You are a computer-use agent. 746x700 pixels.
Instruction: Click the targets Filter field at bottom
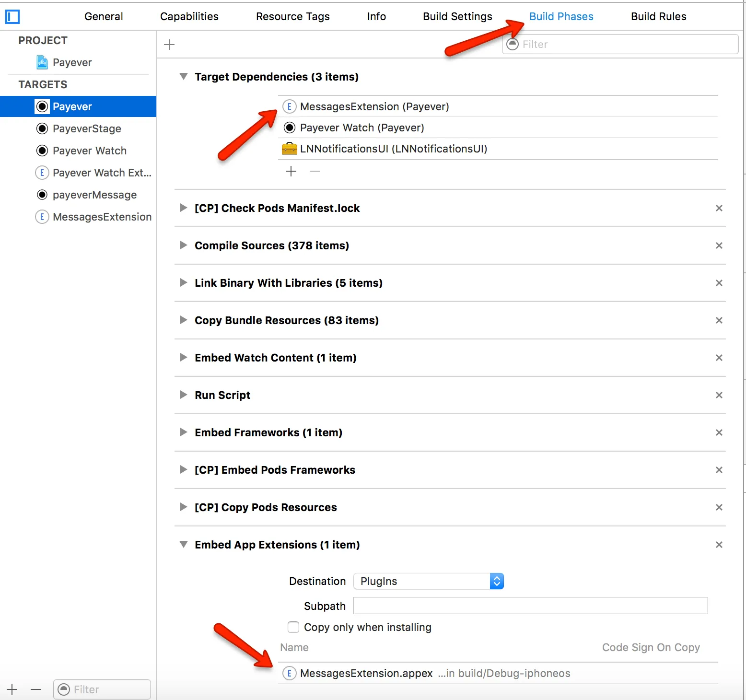pos(102,689)
